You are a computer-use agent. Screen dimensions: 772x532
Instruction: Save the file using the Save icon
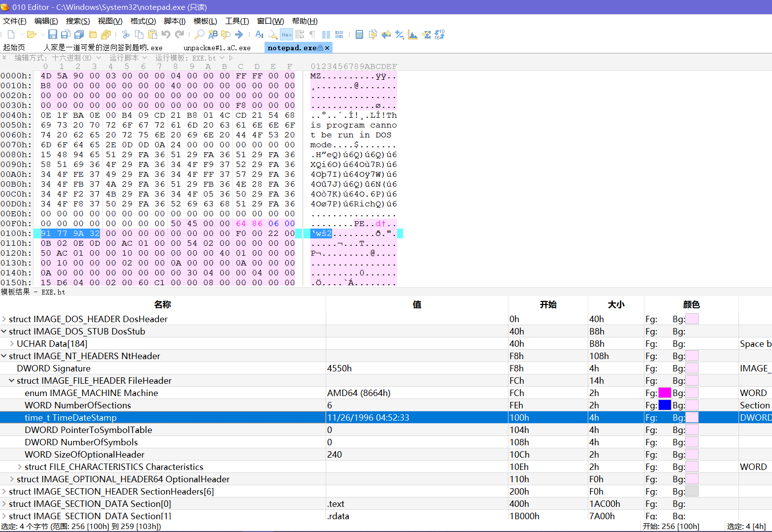(x=53, y=34)
